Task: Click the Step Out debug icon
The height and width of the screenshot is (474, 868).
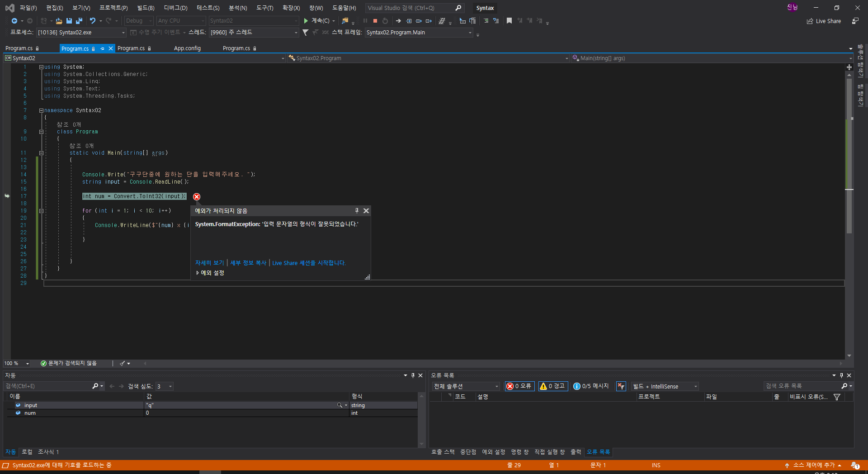Action: pyautogui.click(x=429, y=21)
